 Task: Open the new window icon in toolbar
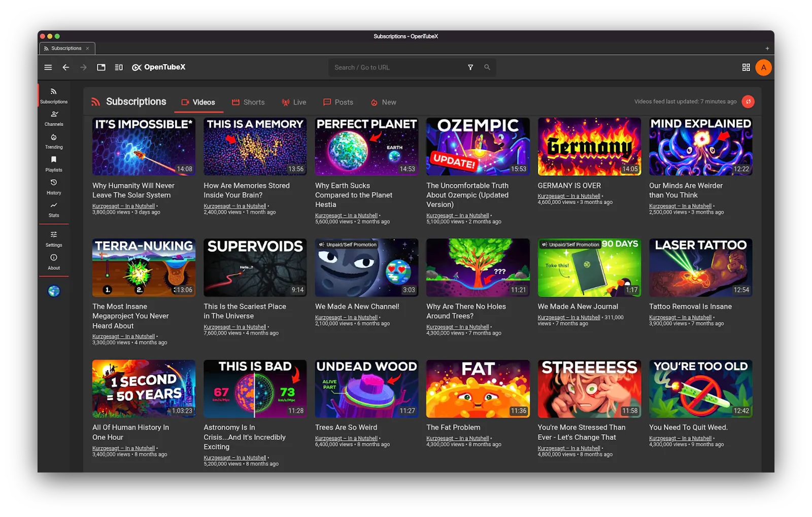pos(101,68)
